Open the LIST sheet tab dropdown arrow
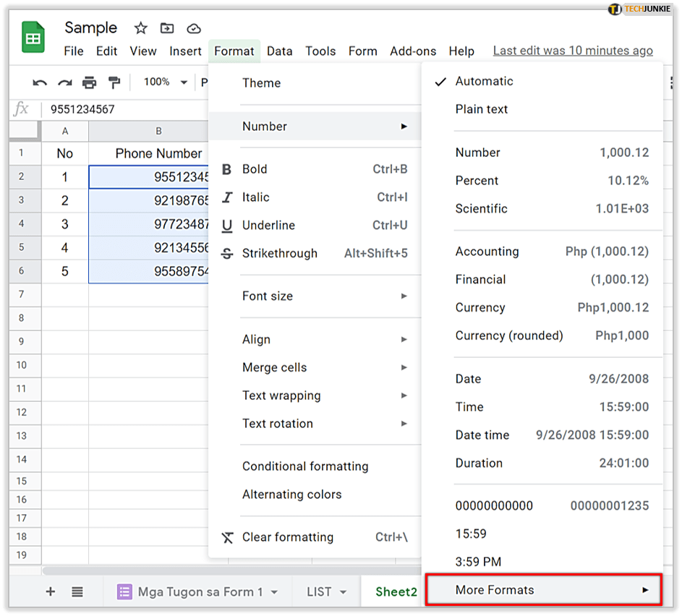 click(x=343, y=592)
